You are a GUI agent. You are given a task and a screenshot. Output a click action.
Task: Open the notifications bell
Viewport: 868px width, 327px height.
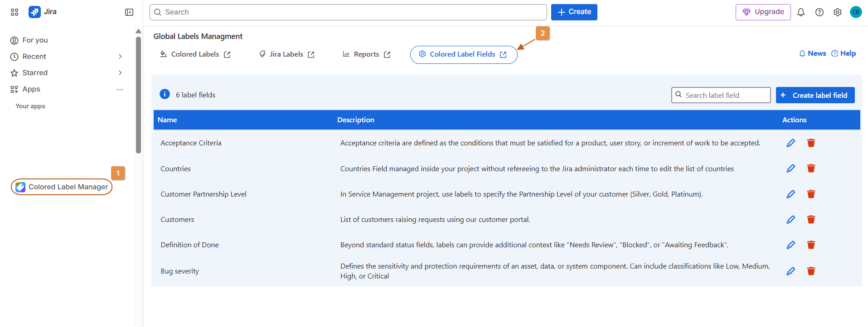(x=801, y=12)
